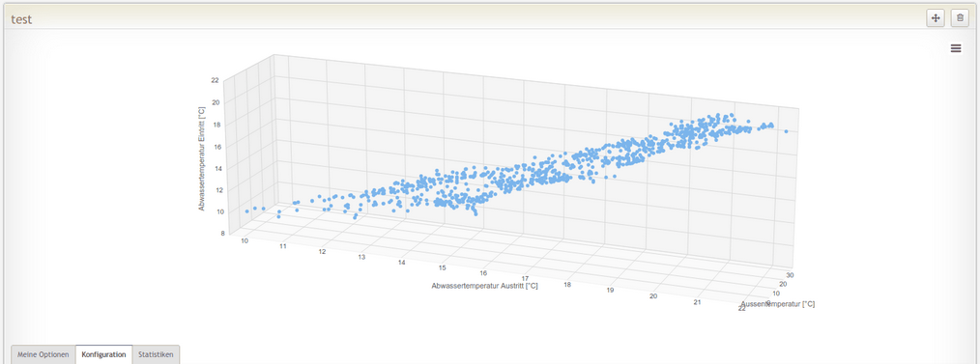Click the 'Aussentemperatur [°C]' axis label
The width and height of the screenshot is (980, 364).
[777, 304]
